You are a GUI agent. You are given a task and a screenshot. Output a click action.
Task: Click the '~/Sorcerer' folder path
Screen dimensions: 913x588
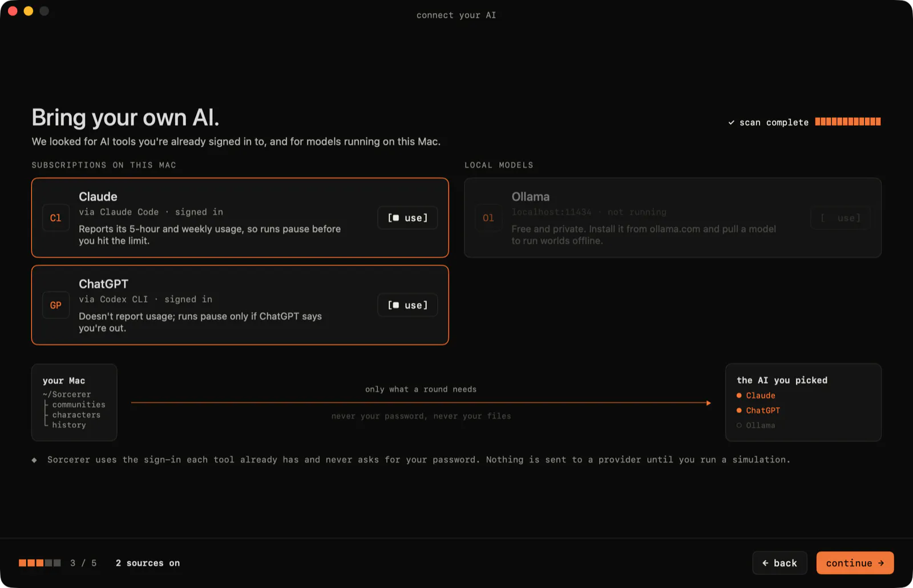coord(67,395)
